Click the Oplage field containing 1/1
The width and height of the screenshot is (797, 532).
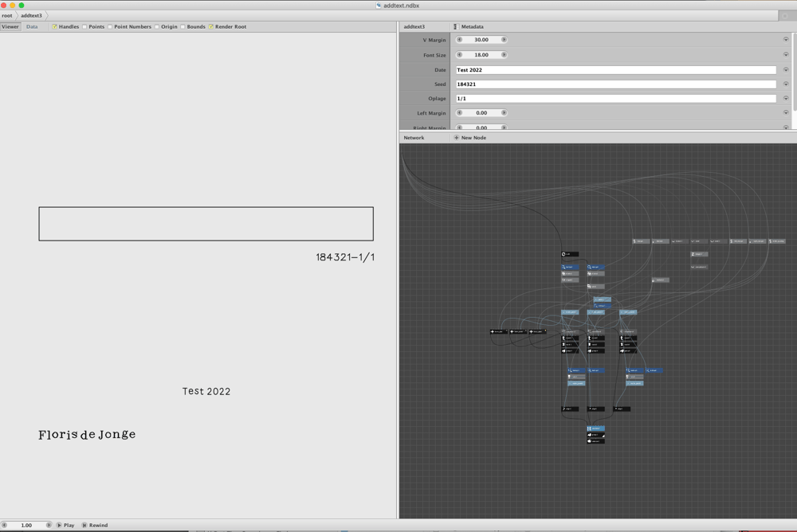[615, 98]
